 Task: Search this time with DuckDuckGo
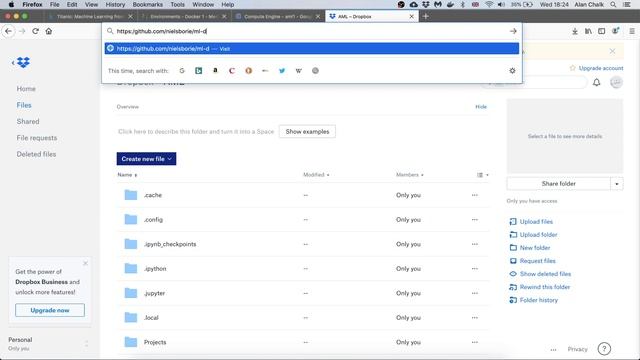coord(249,71)
